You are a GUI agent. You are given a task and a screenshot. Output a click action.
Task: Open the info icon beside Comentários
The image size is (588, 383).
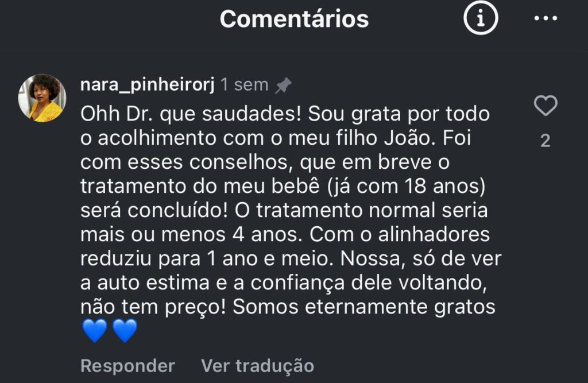481,18
